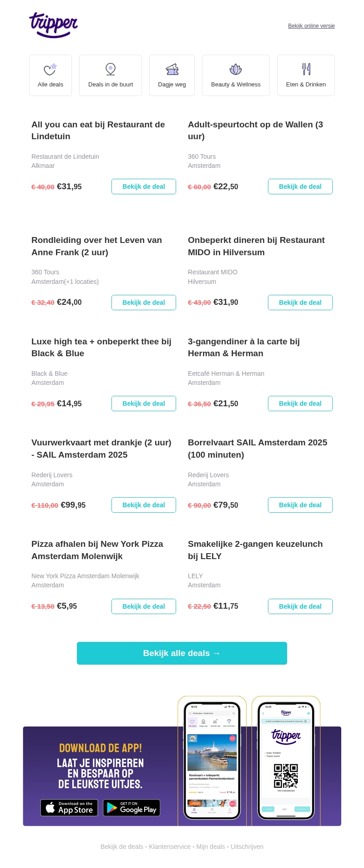
Task: Click the phone screenshot with QR code
Action: tap(286, 761)
